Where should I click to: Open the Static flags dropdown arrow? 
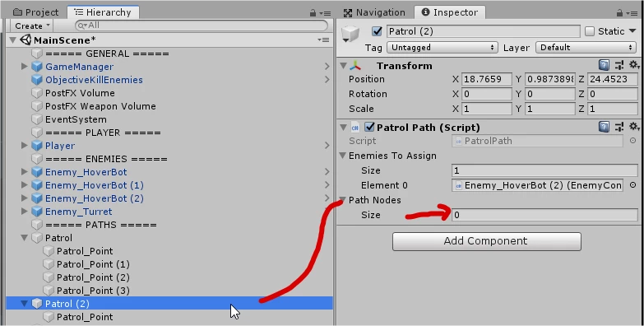(632, 30)
